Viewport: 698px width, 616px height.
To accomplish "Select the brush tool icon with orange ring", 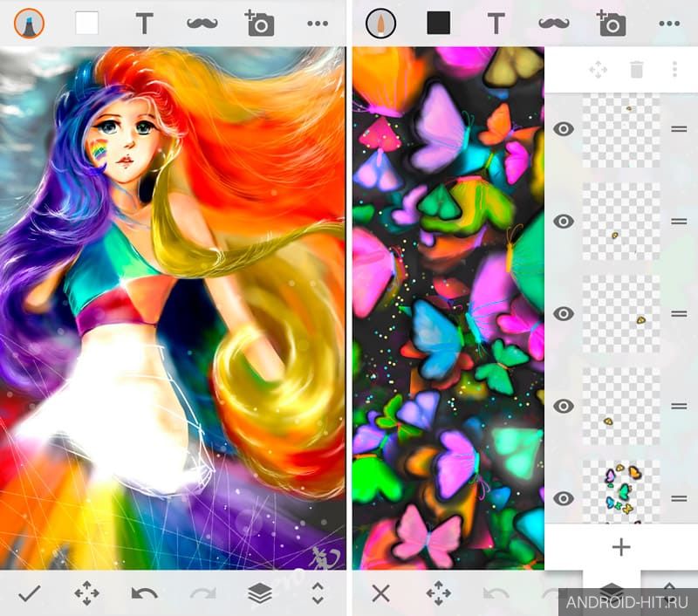I will point(29,24).
